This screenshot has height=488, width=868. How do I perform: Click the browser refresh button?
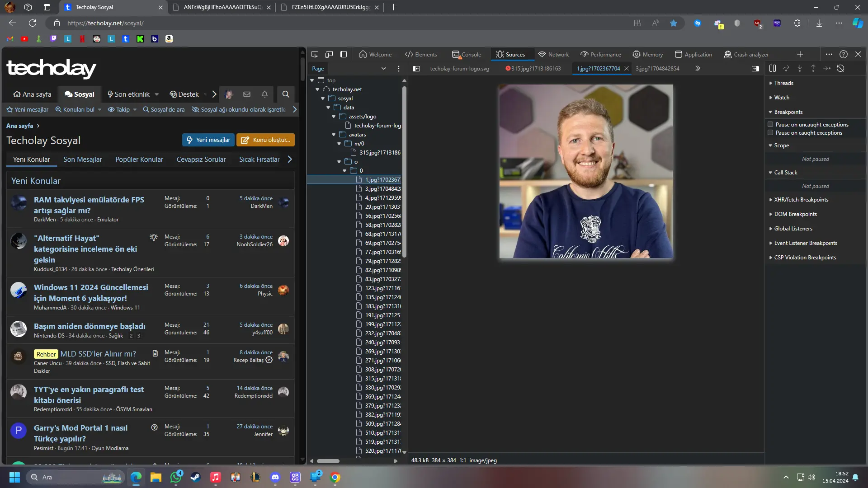[x=33, y=23]
